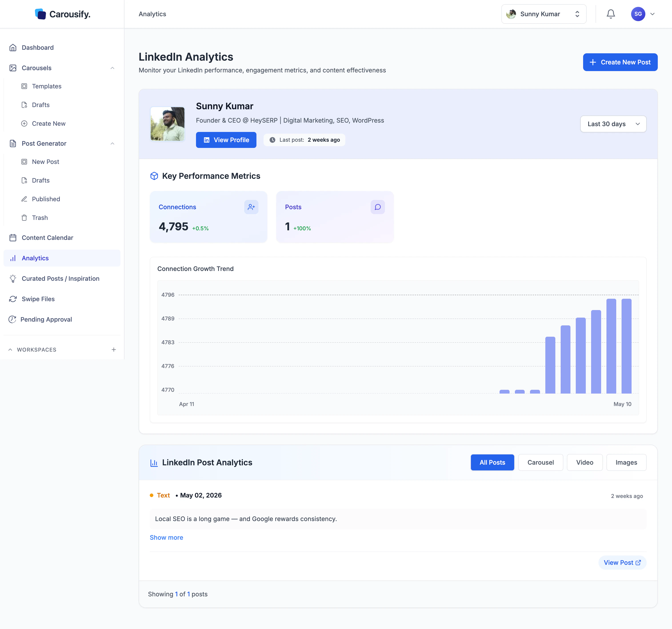Open Post Generator Drafts

41,180
